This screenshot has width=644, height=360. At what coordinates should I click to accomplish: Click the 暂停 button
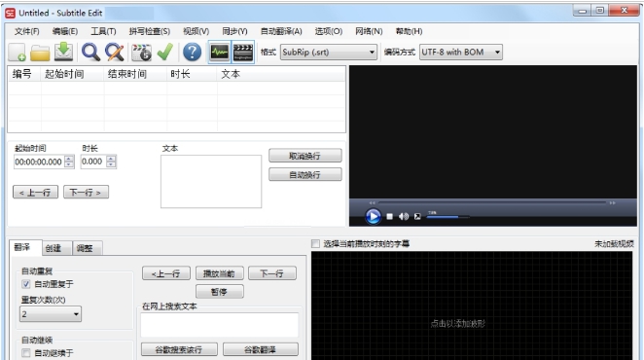[x=219, y=291]
